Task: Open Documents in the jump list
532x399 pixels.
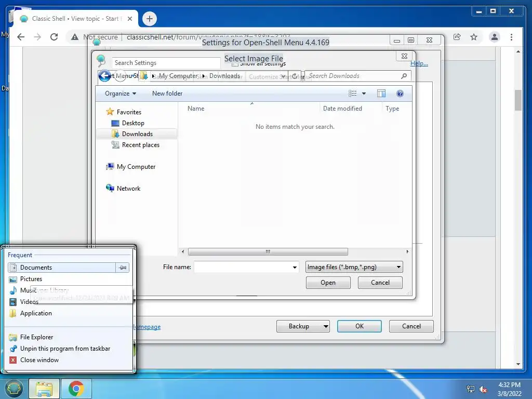Action: coord(61,268)
